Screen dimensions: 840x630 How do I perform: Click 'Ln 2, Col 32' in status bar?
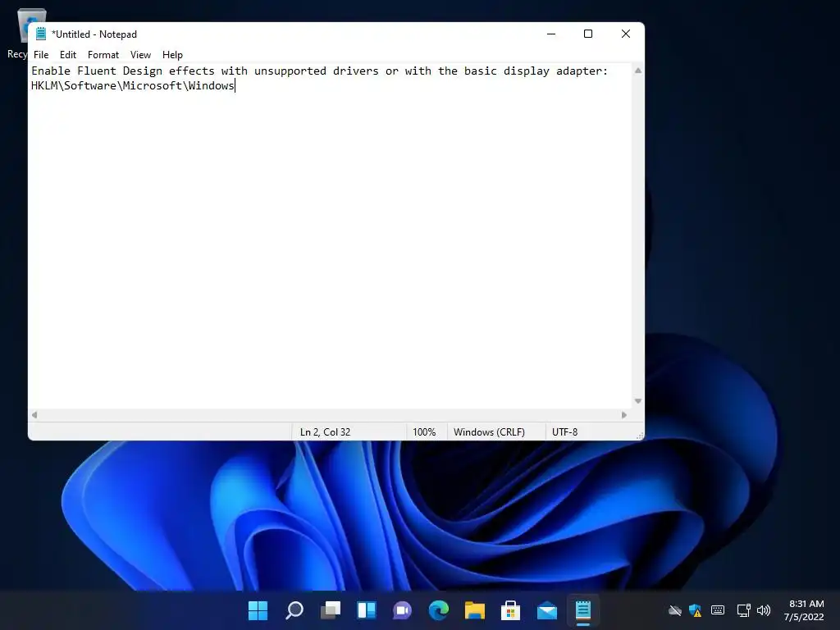pos(325,431)
